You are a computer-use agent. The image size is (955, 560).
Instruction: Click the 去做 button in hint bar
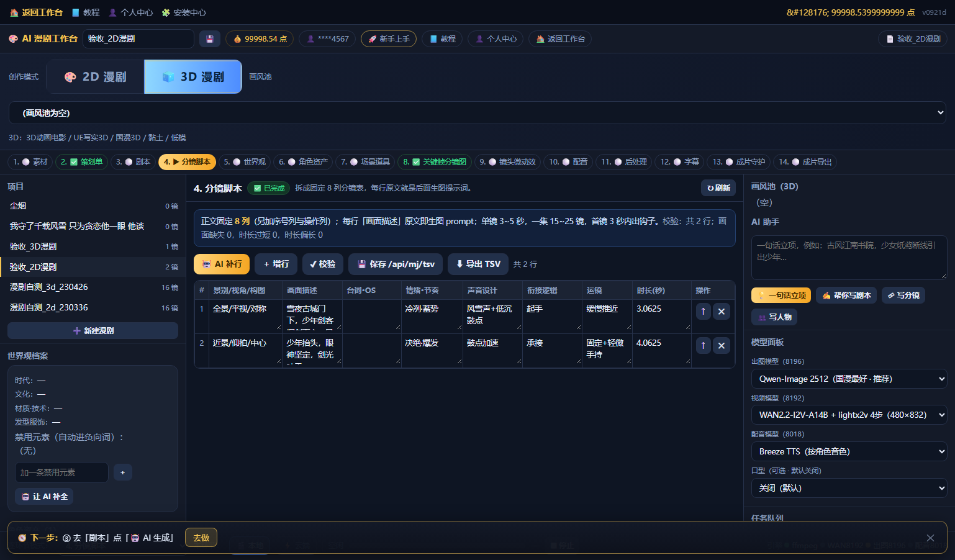tap(201, 538)
